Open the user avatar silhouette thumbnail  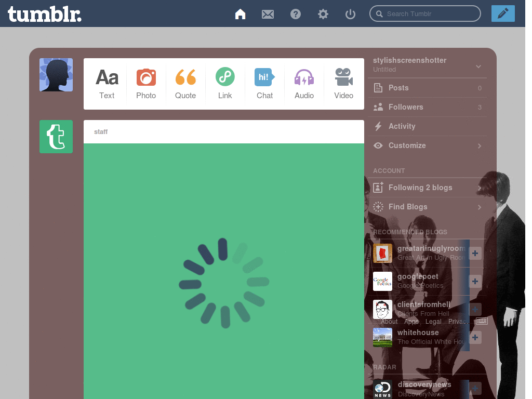(56, 75)
